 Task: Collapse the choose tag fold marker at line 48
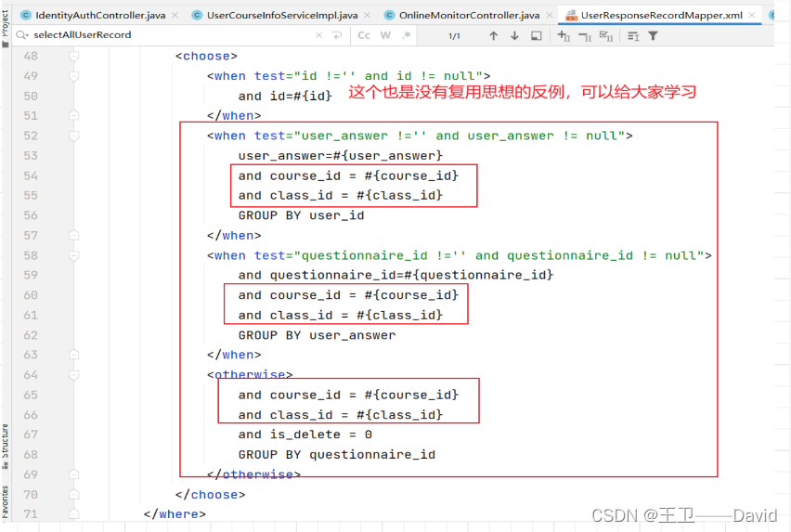pyautogui.click(x=73, y=56)
